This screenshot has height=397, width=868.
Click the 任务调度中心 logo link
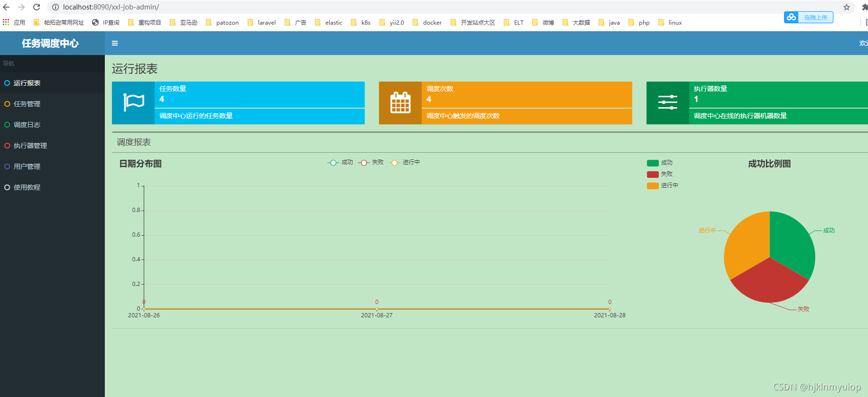(x=50, y=43)
